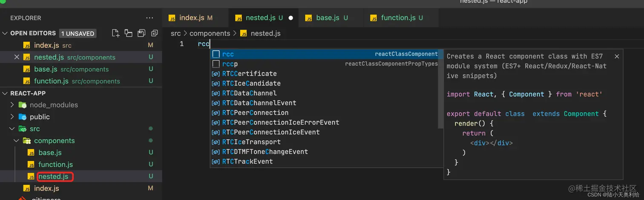Click src in the breadcrumb path

click(175, 33)
